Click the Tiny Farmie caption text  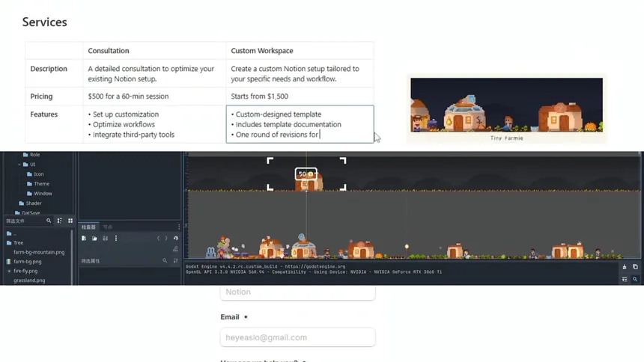[507, 138]
